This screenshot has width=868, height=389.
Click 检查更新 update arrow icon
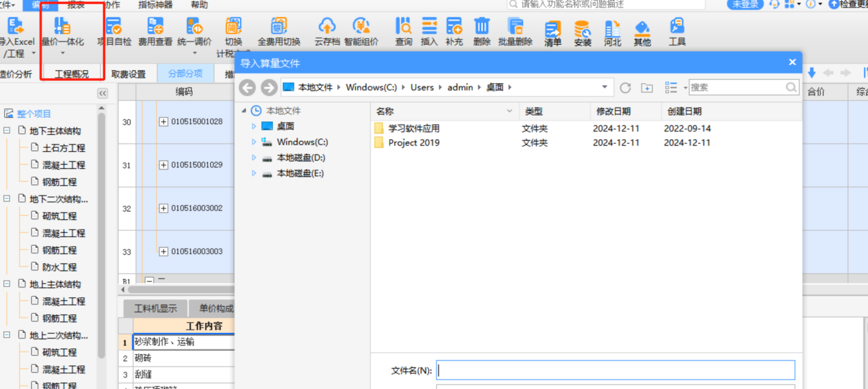[834, 4]
